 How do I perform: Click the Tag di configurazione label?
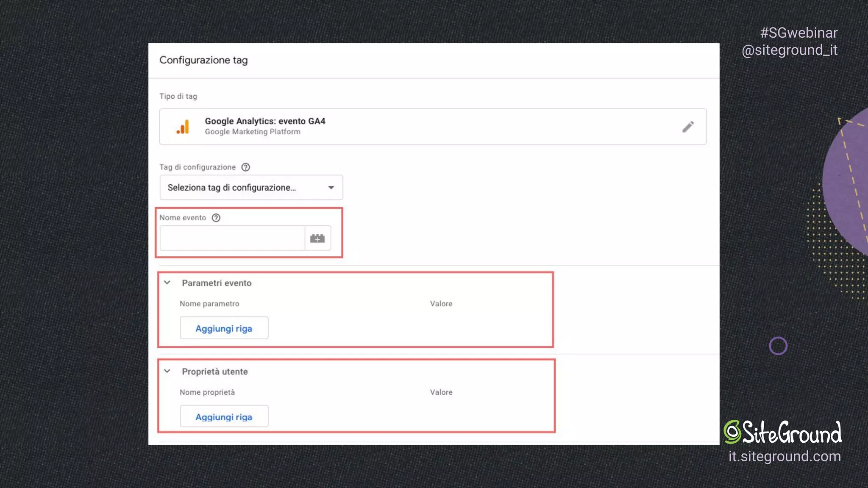[198, 167]
